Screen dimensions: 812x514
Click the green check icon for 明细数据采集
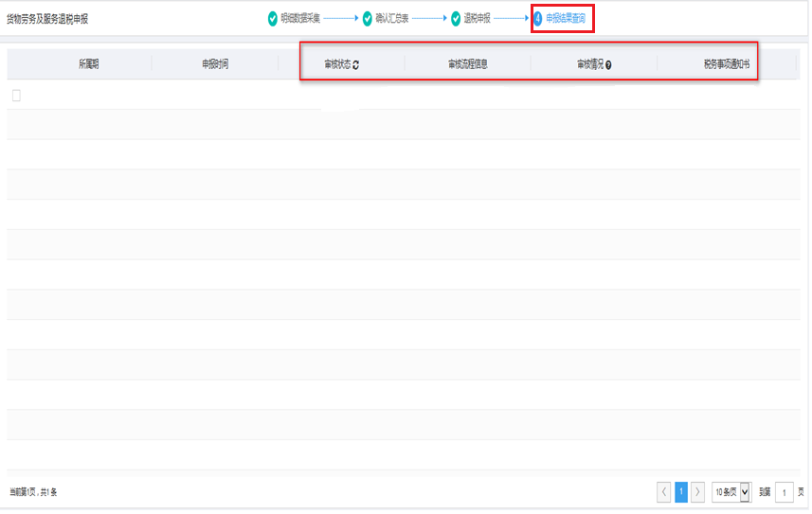click(273, 18)
